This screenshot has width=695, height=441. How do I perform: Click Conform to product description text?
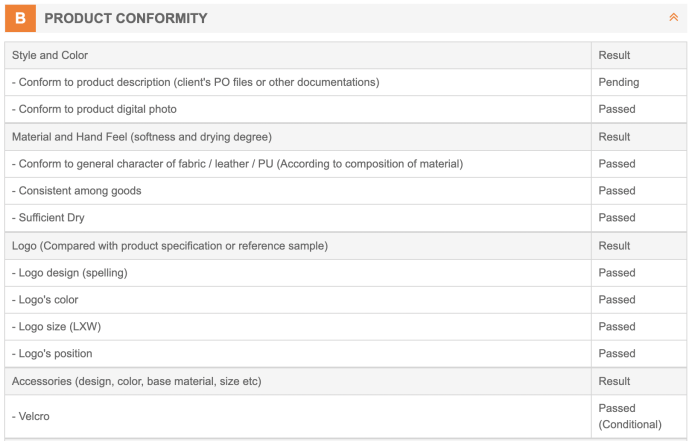coord(195,82)
